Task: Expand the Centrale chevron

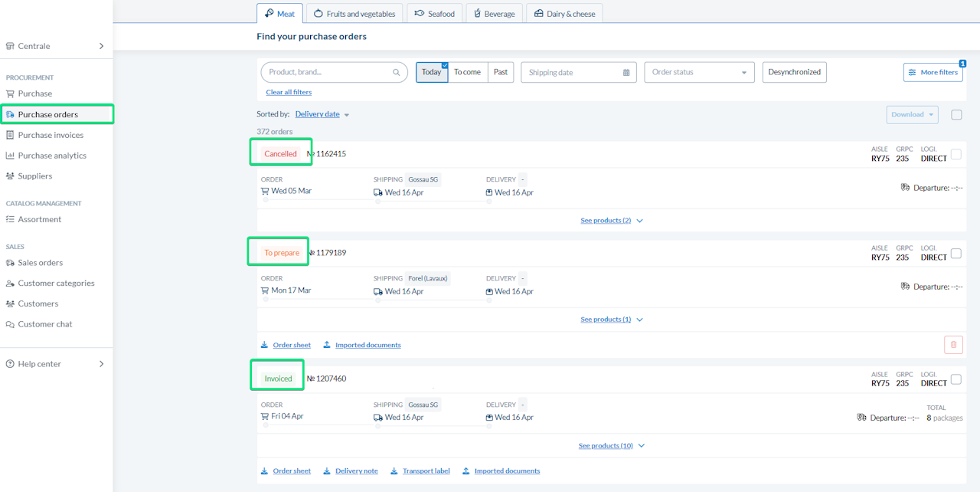Action: 101,46
